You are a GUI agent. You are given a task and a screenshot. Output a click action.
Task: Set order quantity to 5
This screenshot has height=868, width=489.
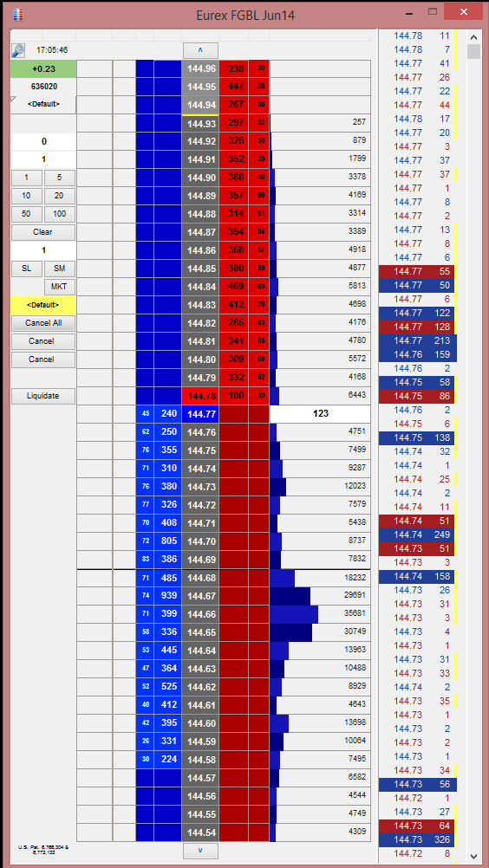coord(60,178)
